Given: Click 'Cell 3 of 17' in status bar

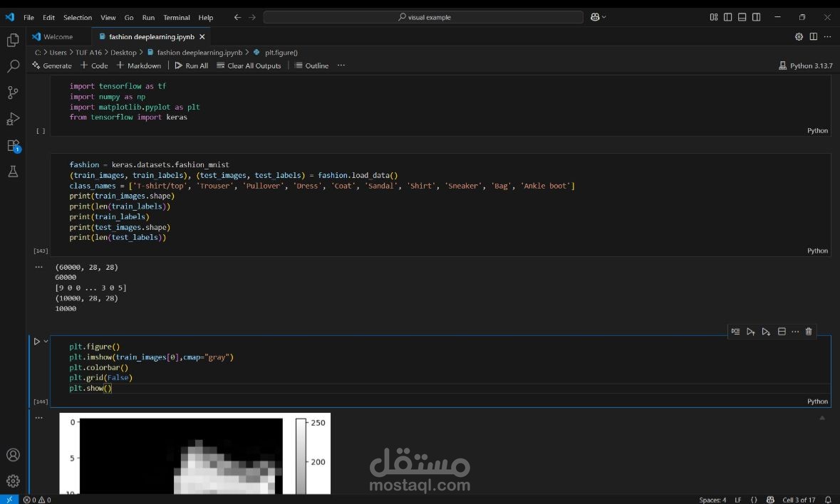Looking at the screenshot, I should [x=799, y=500].
